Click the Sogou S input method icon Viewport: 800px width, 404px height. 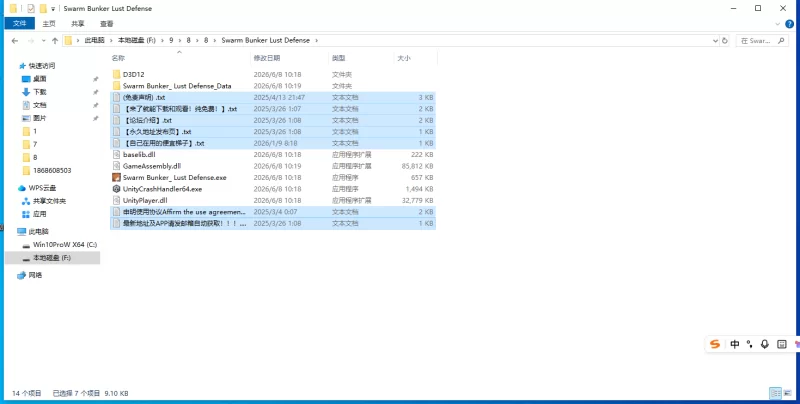pyautogui.click(x=715, y=344)
